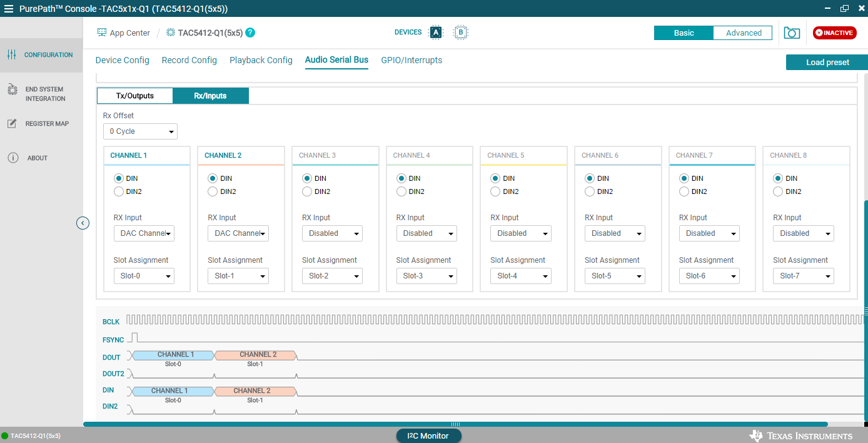Switch to GPIO/Interrupts tab
The height and width of the screenshot is (443, 868).
(x=411, y=60)
